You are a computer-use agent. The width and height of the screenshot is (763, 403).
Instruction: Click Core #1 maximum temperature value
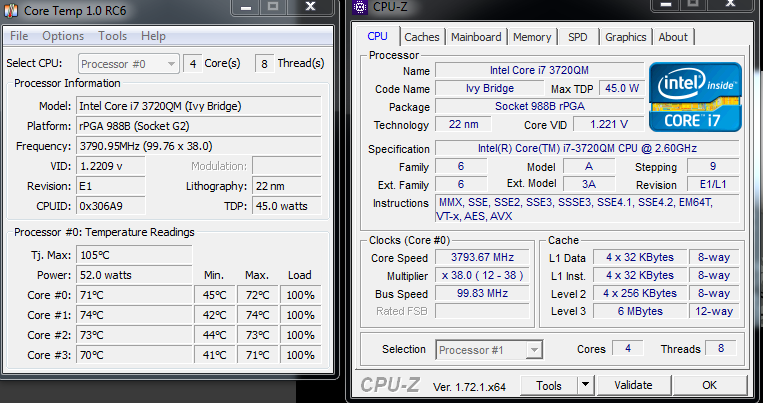click(257, 315)
